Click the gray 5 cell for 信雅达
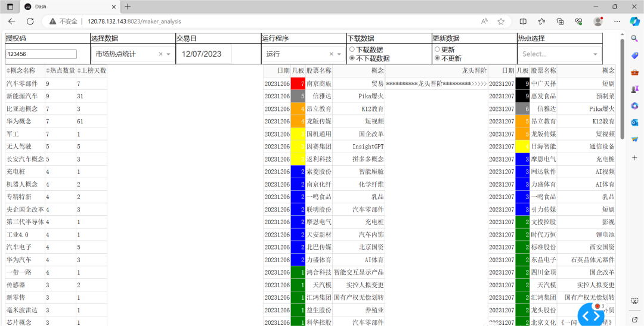 298,96
